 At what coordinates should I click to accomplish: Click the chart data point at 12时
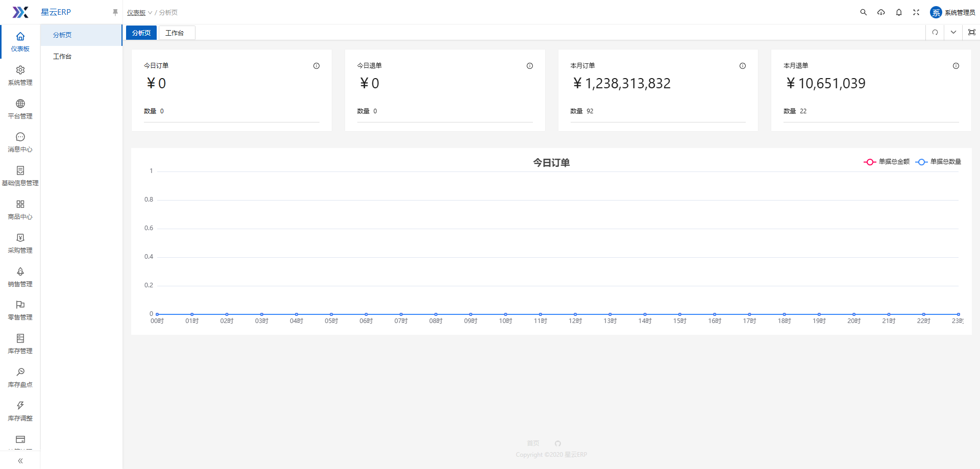coord(575,314)
